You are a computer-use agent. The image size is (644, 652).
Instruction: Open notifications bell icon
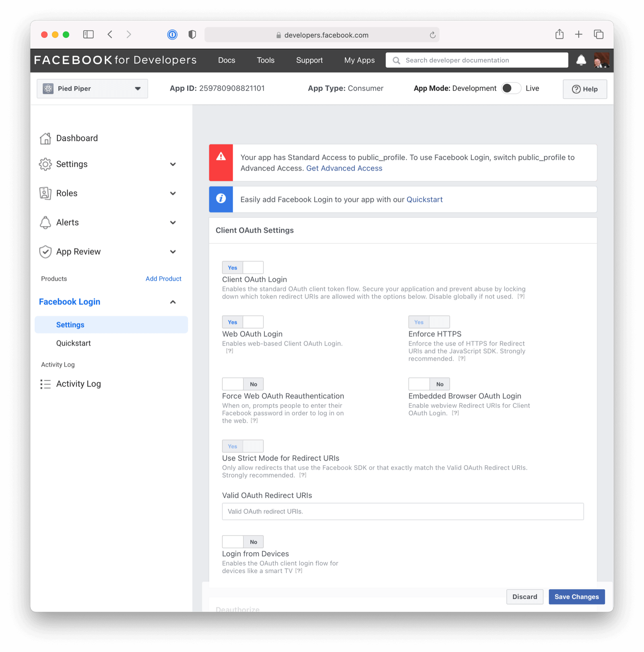(x=581, y=60)
